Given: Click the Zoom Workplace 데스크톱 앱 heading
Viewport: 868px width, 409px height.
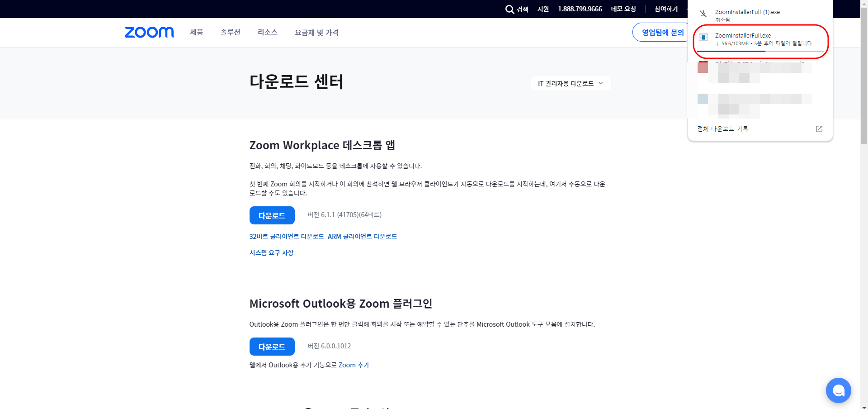Looking at the screenshot, I should (322, 145).
